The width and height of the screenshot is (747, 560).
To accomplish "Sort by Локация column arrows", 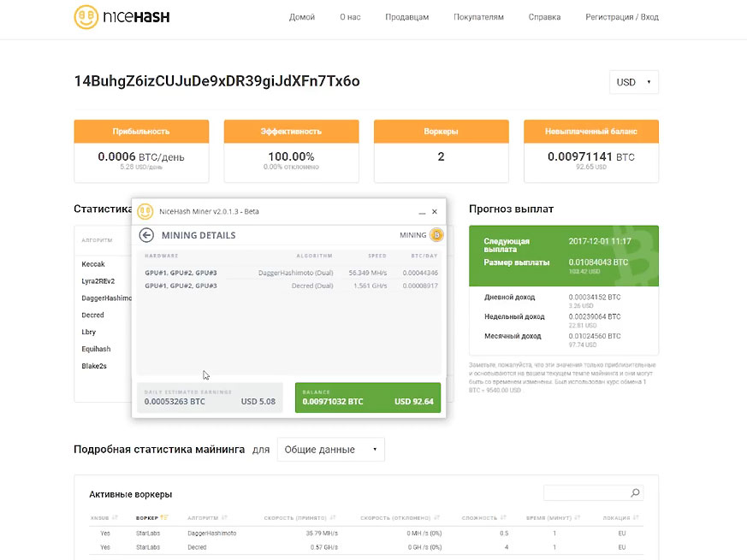I will point(636,517).
